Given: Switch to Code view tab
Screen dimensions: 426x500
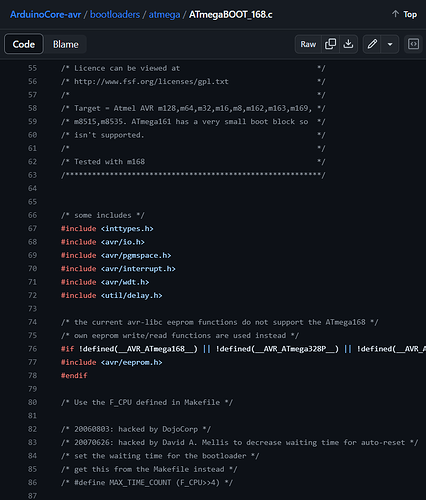Looking at the screenshot, I should coord(24,44).
